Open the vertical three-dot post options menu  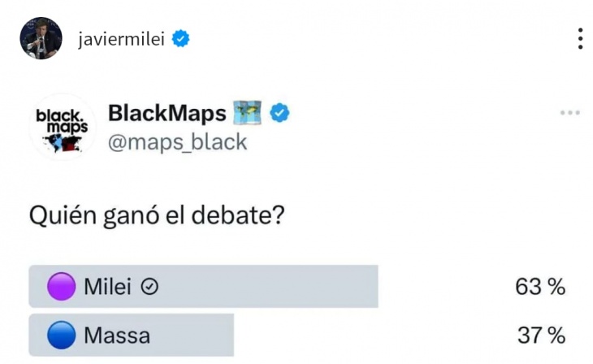tap(580, 39)
